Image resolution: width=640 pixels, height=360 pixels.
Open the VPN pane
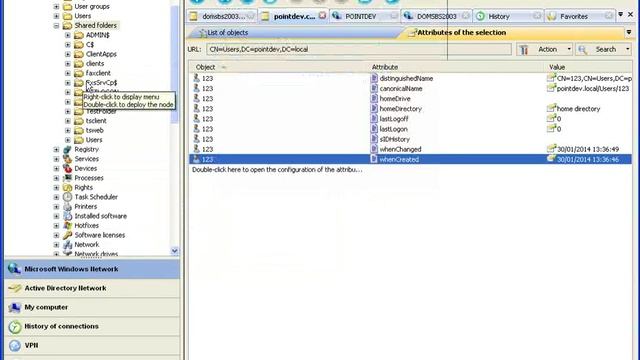(x=92, y=345)
